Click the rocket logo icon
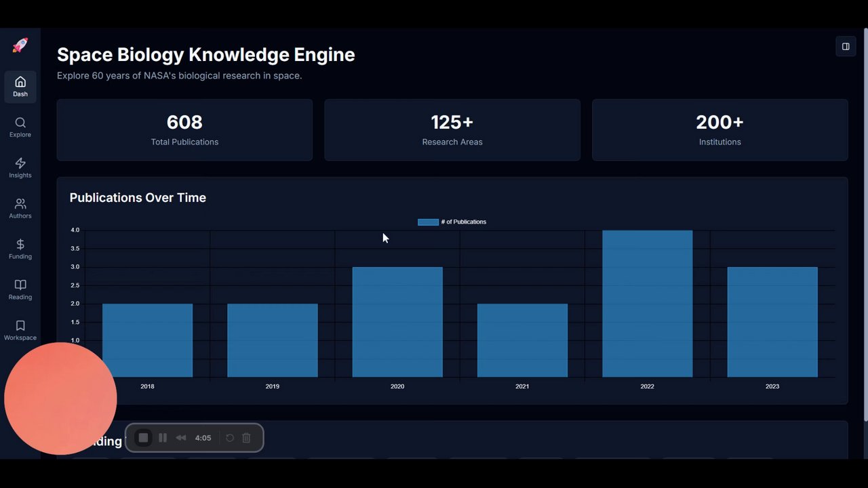Viewport: 868px width, 488px height. coord(20,45)
